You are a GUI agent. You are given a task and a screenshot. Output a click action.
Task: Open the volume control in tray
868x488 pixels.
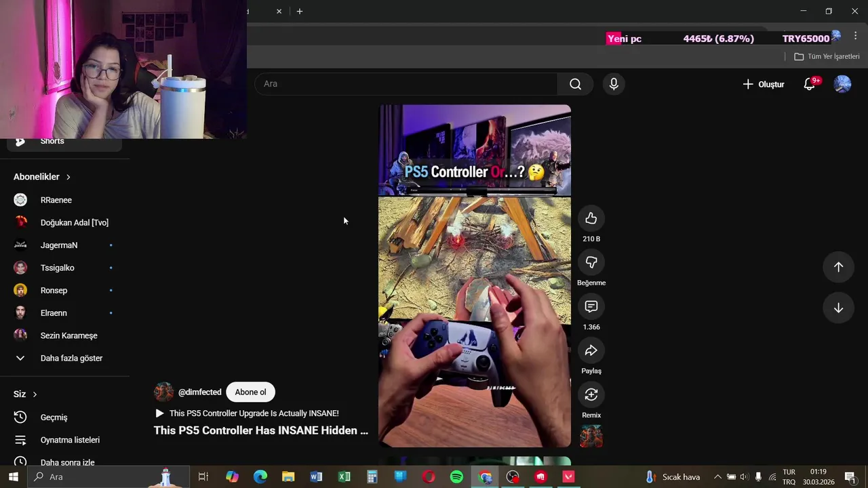pos(745,477)
